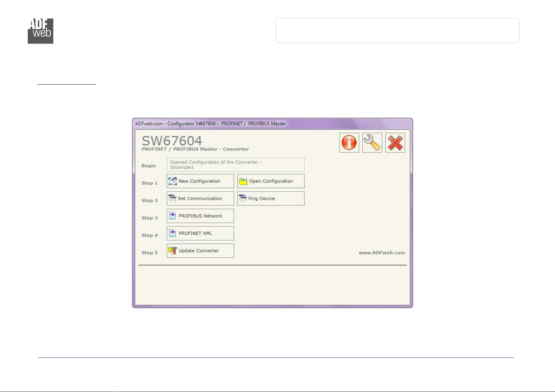The image size is (555, 392).
Task: Click the Ping Device button
Action: [271, 198]
